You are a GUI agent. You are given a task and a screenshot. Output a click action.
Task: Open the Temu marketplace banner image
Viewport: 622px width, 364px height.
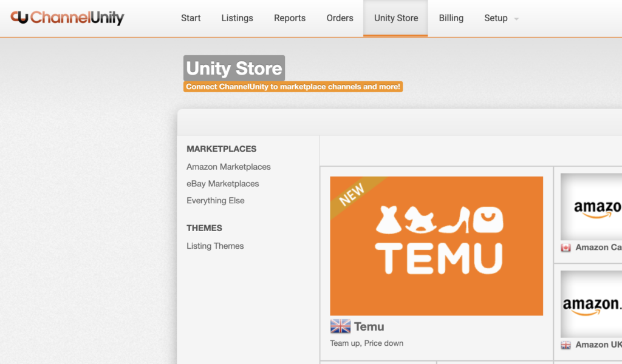click(x=436, y=246)
